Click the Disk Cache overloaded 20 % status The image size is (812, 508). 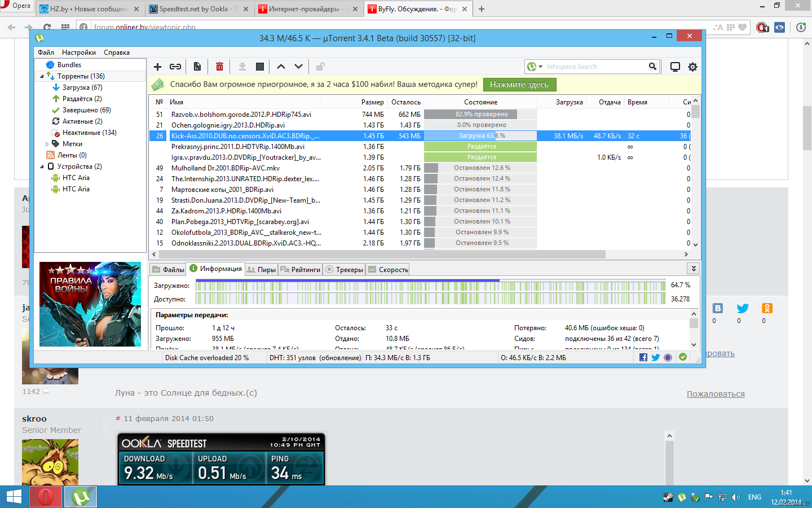click(207, 358)
